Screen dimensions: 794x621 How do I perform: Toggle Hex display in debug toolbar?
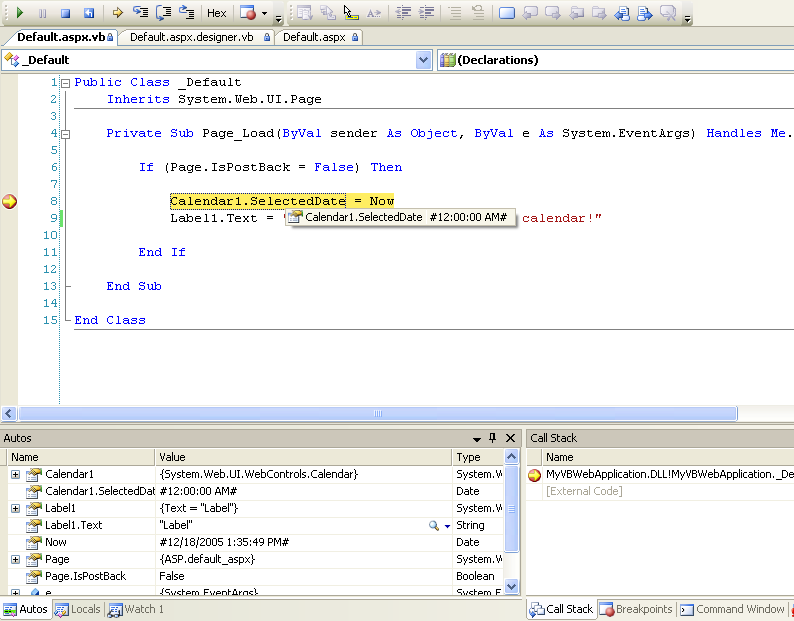click(x=216, y=13)
